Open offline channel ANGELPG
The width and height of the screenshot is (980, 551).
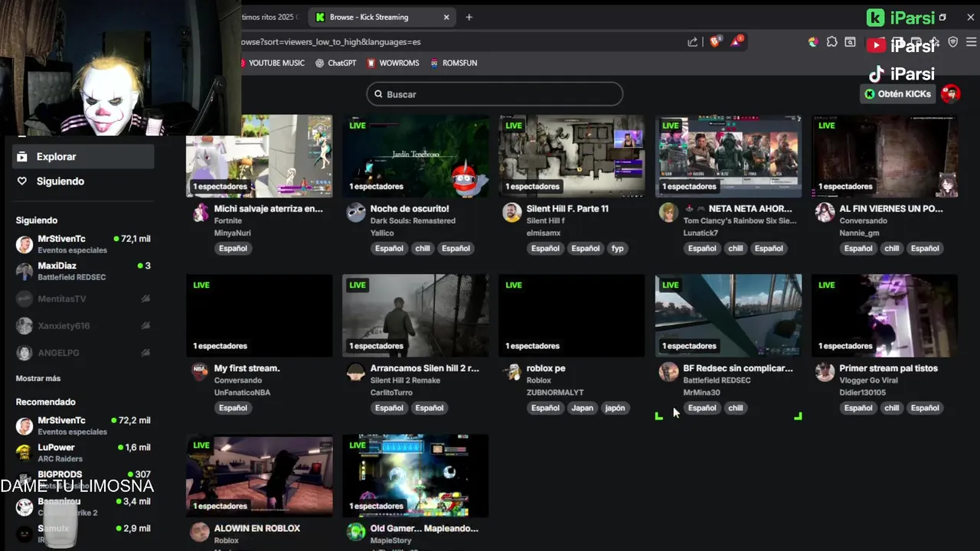click(83, 353)
